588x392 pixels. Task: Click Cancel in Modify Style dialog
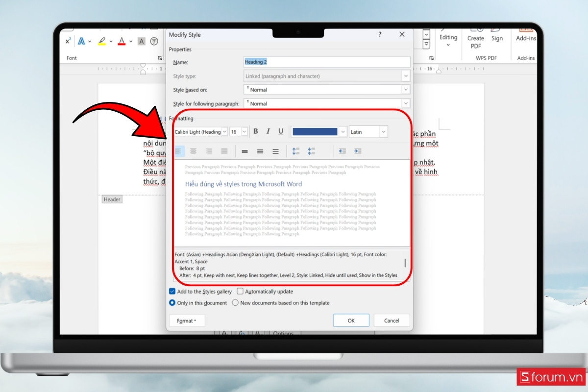click(x=392, y=320)
